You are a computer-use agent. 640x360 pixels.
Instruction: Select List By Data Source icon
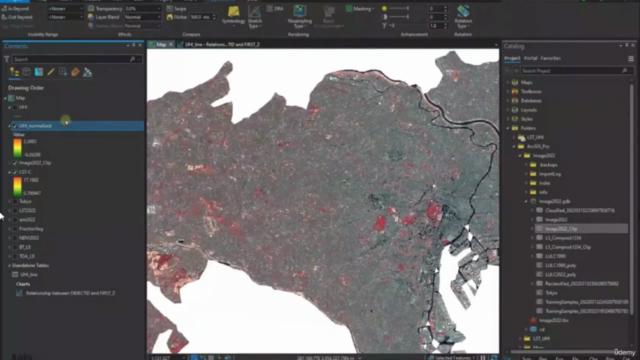click(x=27, y=72)
